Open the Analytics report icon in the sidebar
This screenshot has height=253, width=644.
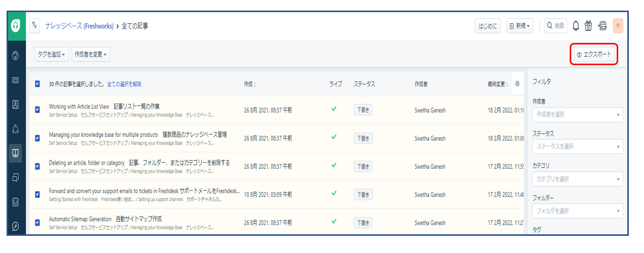pos(16,202)
